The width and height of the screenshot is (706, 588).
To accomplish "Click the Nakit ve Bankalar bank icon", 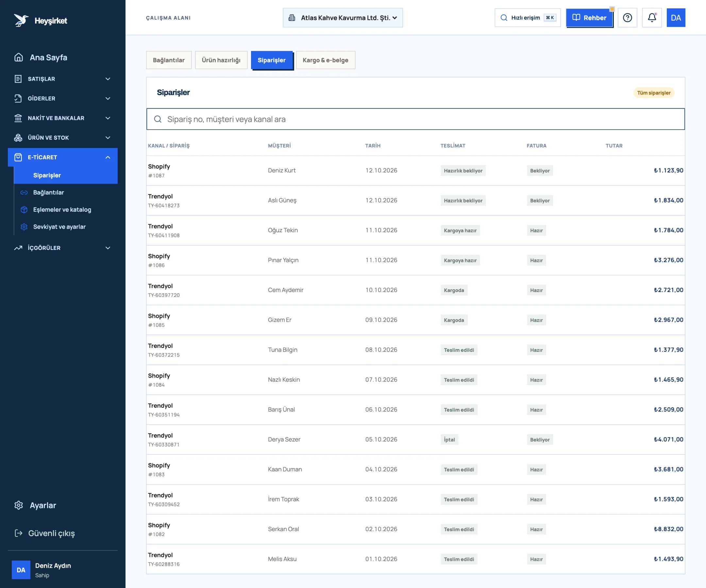I will [18, 118].
